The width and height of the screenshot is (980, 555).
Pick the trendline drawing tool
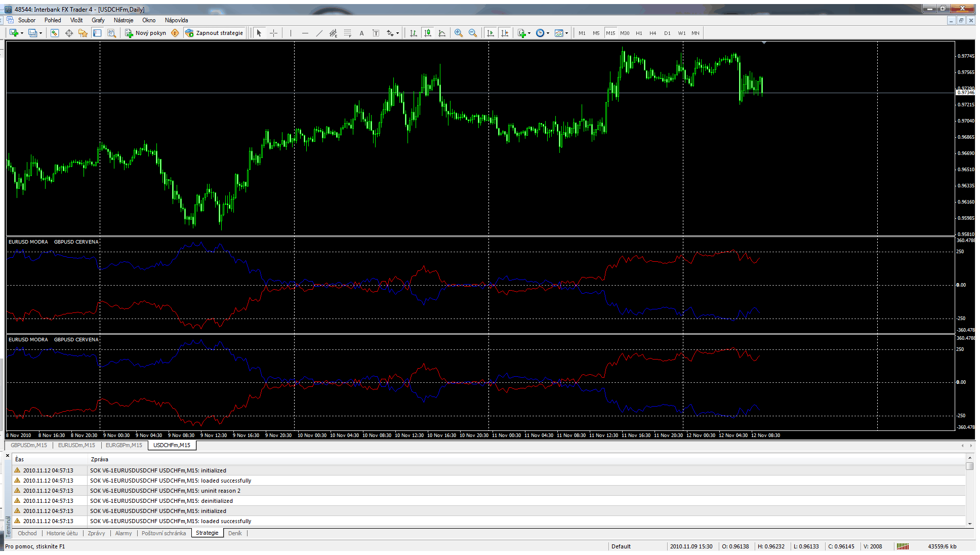319,33
